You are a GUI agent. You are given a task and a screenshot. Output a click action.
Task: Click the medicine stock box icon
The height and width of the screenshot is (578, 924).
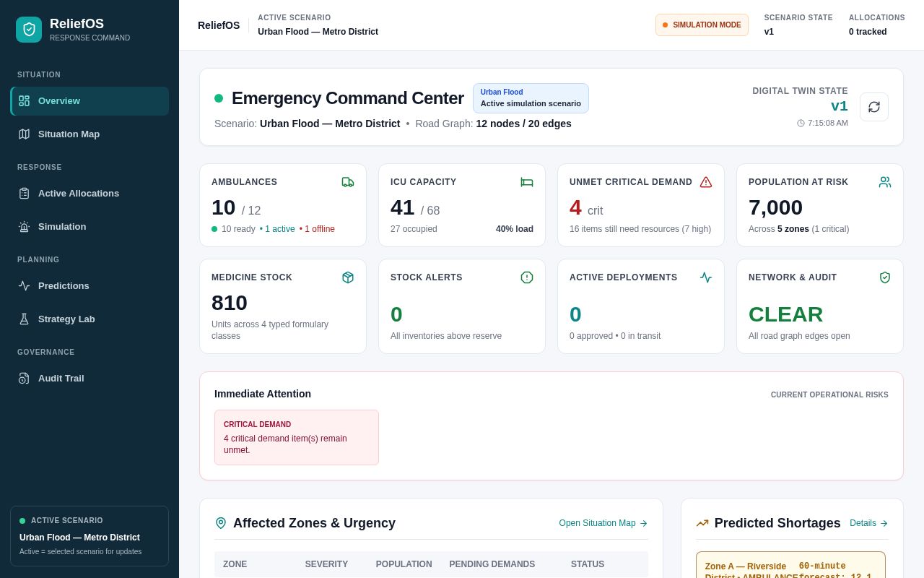[348, 277]
